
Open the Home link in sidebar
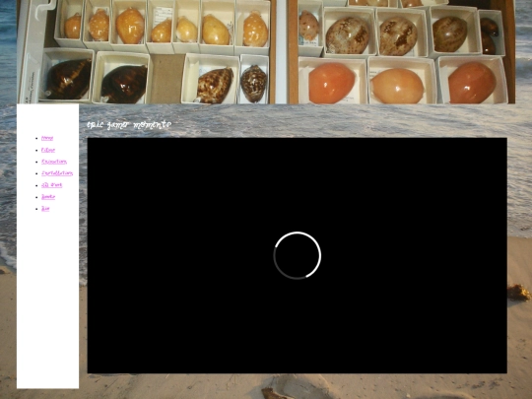tap(47, 138)
